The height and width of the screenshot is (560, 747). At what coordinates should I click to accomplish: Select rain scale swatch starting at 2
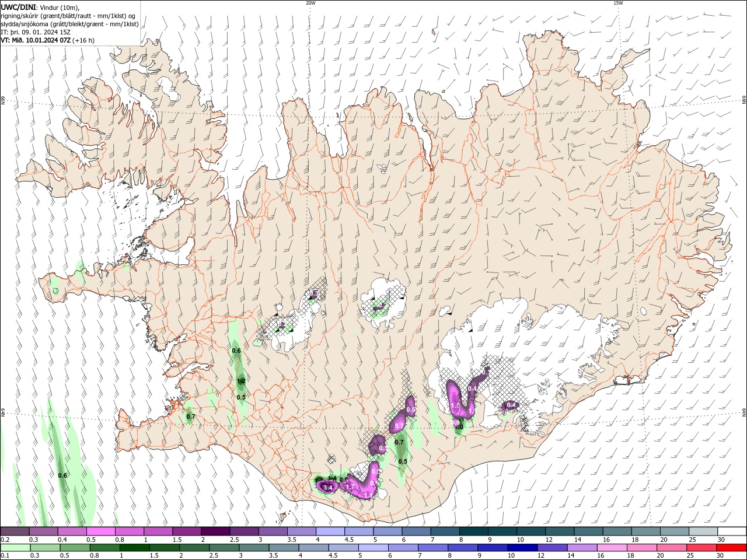tap(194, 548)
